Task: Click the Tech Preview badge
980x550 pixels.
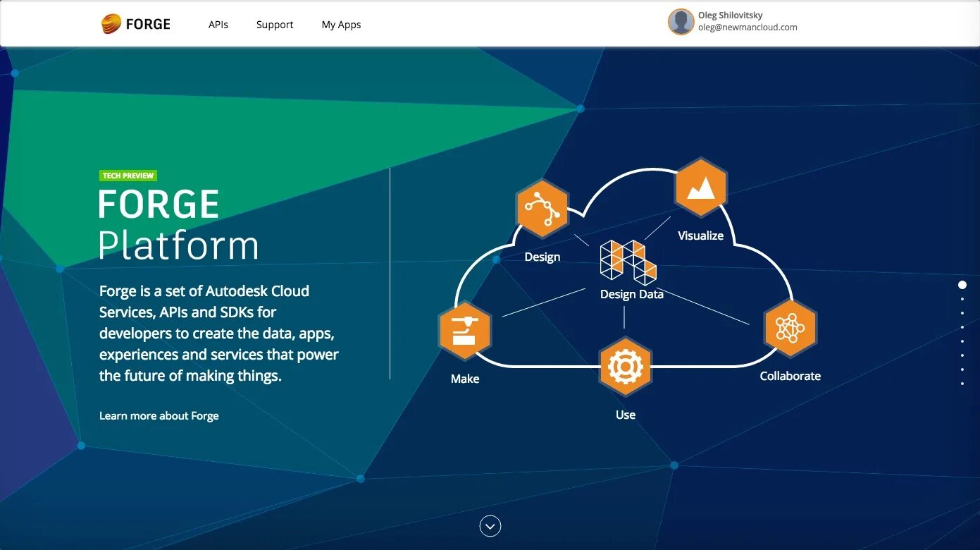Action: [x=128, y=176]
